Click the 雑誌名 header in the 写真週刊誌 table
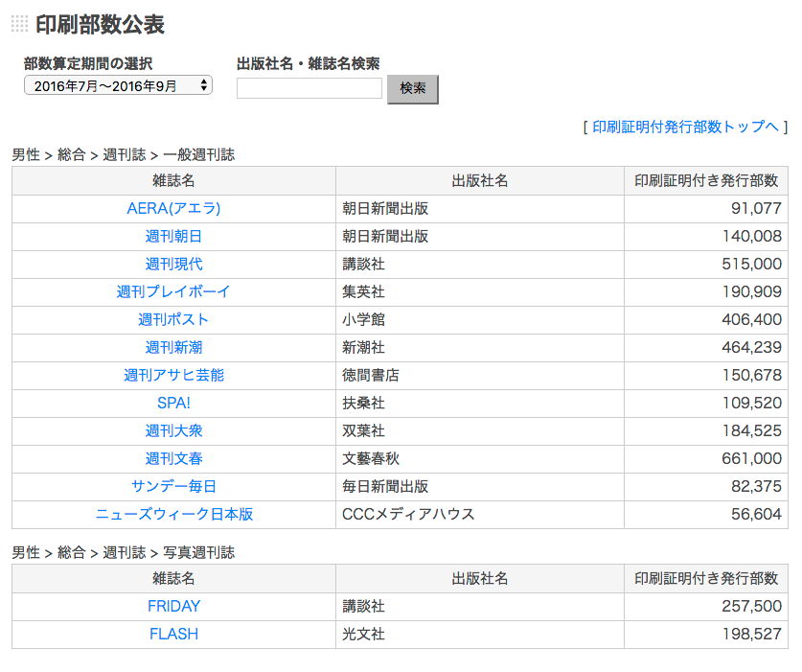Viewport: 802px width, 672px height. [173, 578]
